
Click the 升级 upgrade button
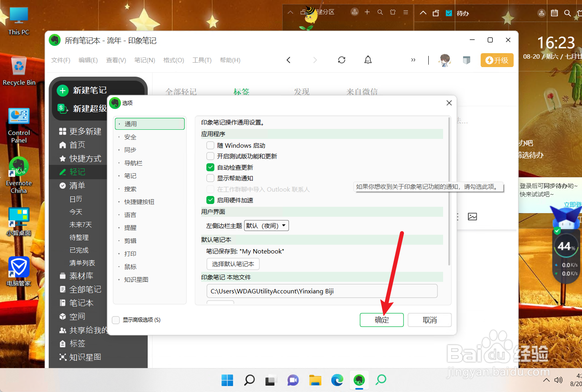(x=497, y=60)
